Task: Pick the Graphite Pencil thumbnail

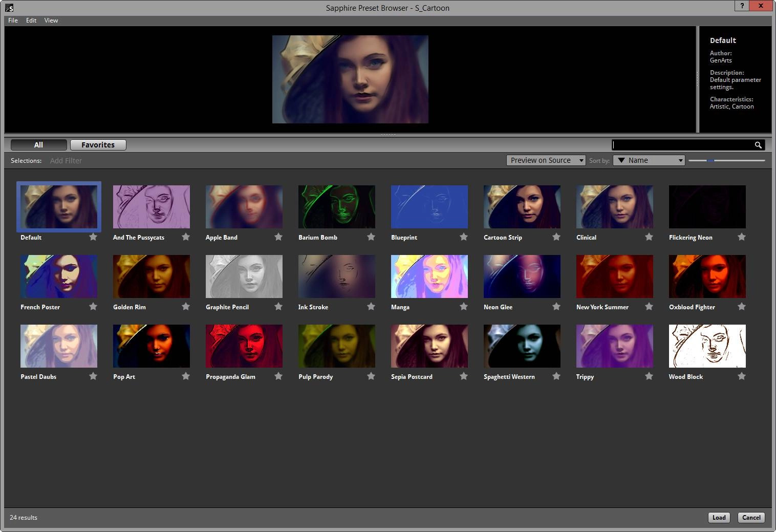Action: coord(244,276)
